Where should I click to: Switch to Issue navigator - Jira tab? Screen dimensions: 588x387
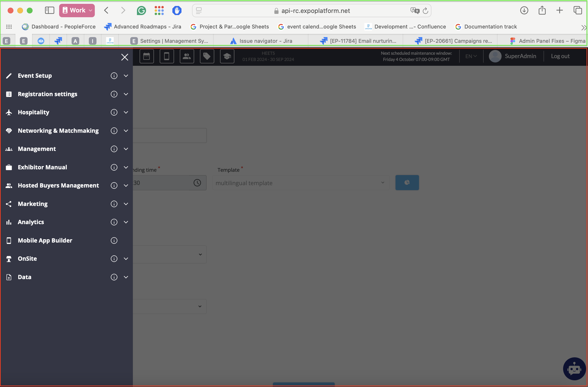pyautogui.click(x=266, y=41)
